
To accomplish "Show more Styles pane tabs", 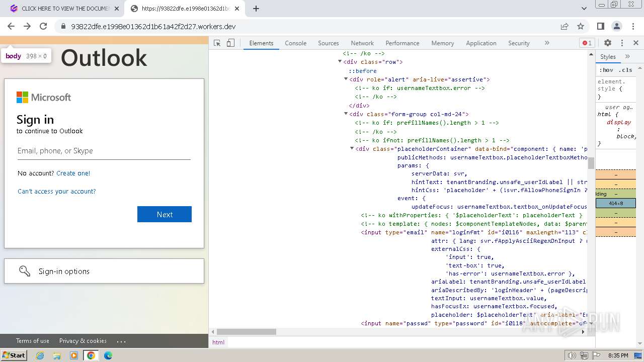I will 627,56.
